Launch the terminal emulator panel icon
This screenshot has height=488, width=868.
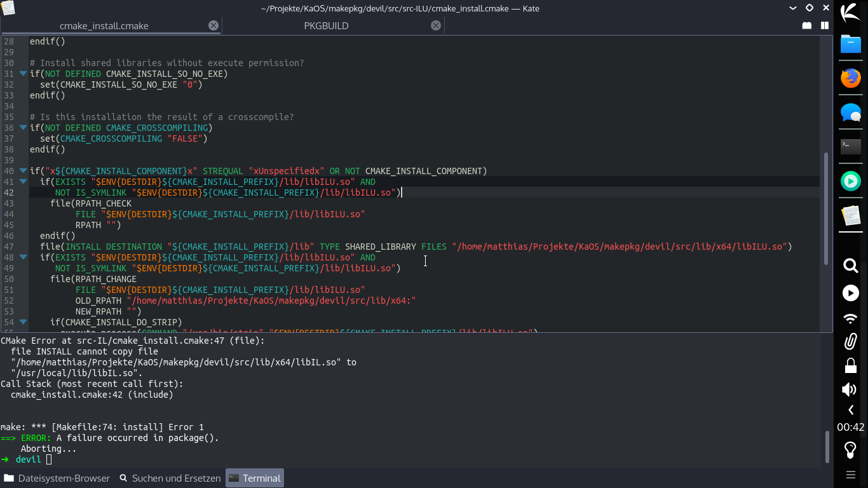851,147
